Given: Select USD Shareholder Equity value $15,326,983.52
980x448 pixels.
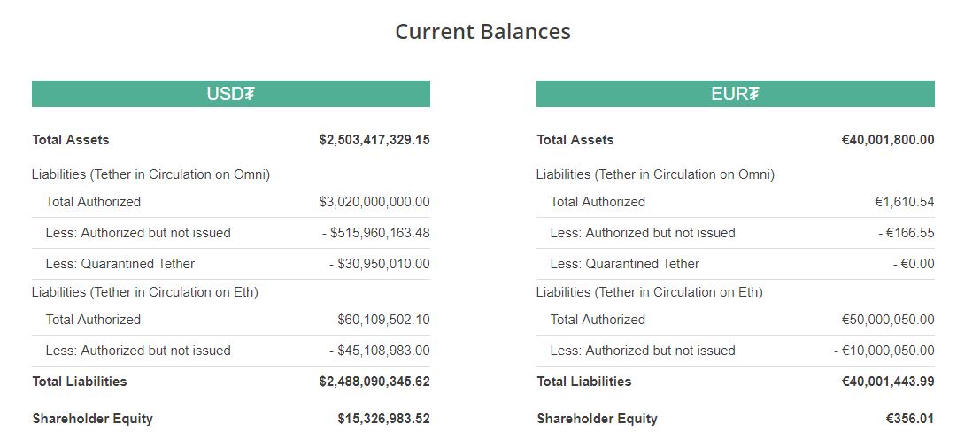Looking at the screenshot, I should coord(383,419).
